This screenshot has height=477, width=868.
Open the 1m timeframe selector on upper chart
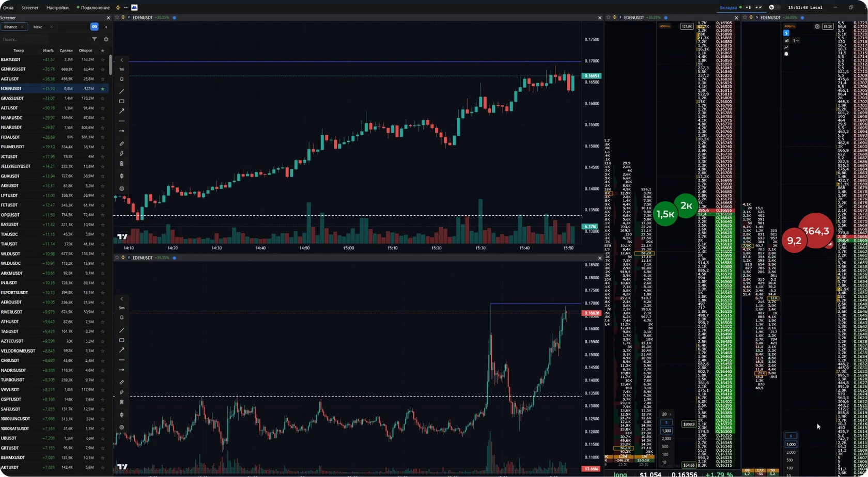122,69
